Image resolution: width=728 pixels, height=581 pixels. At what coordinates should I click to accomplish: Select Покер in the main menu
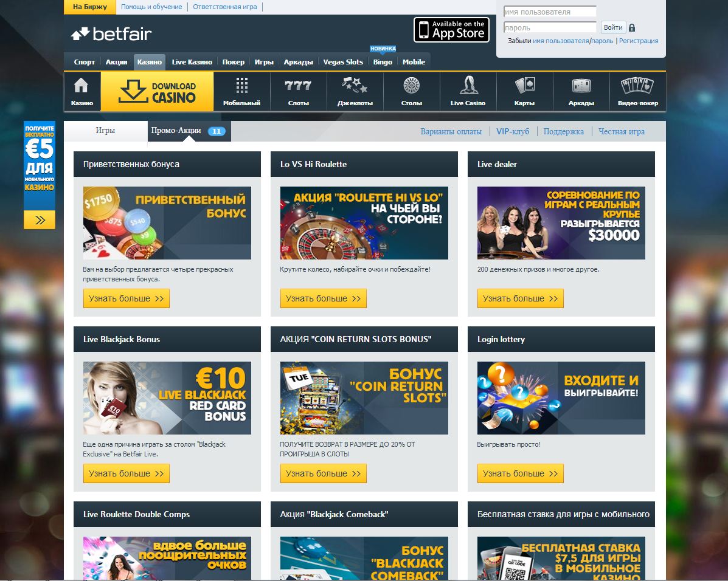(233, 62)
